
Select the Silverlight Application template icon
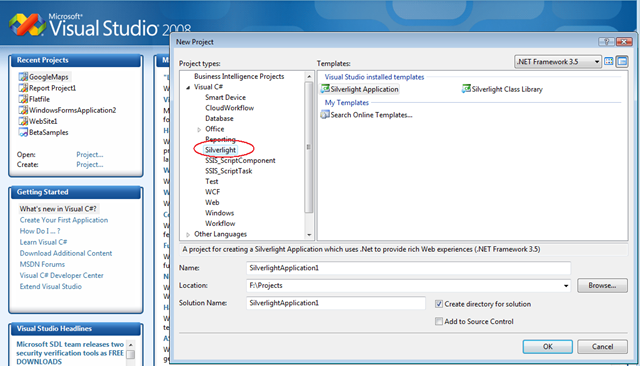pos(325,89)
